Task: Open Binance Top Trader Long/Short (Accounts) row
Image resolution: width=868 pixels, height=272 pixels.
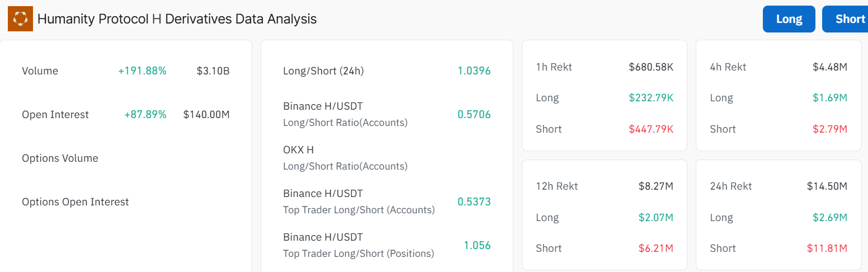Action: coord(387,201)
